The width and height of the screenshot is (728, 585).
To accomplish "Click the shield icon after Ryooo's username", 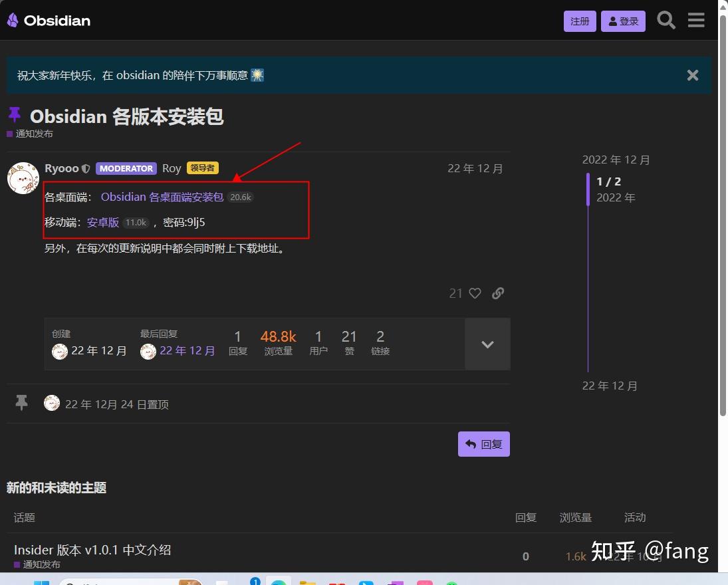I will (x=86, y=168).
